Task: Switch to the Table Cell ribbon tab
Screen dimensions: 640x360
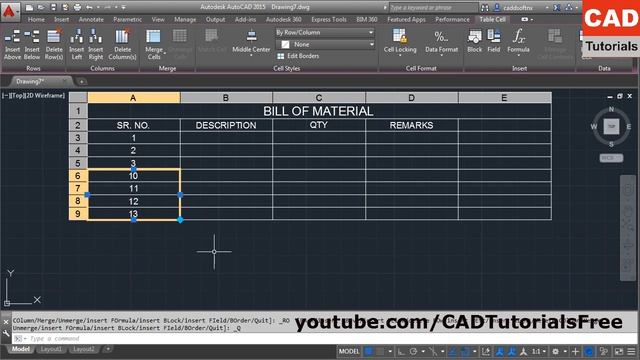Action: [x=492, y=20]
